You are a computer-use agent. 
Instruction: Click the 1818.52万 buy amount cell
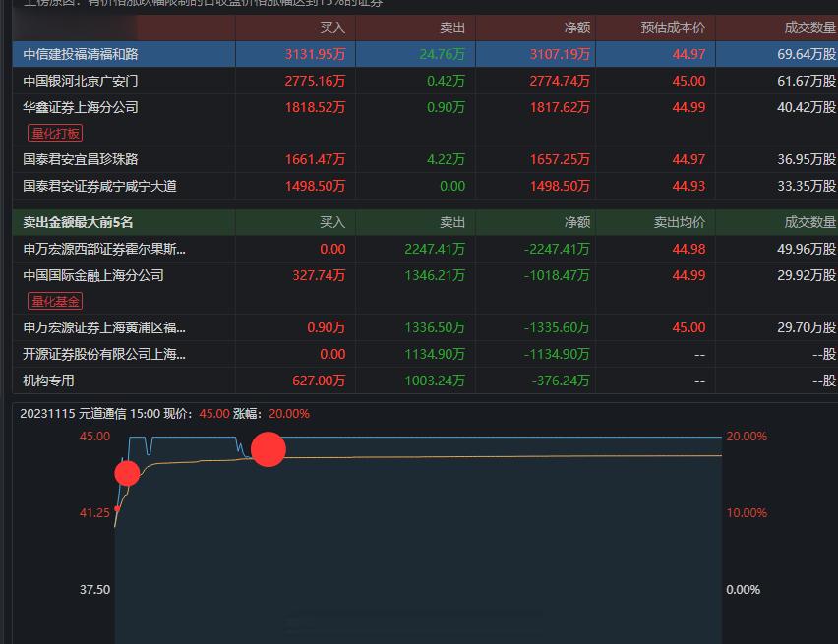pyautogui.click(x=316, y=107)
